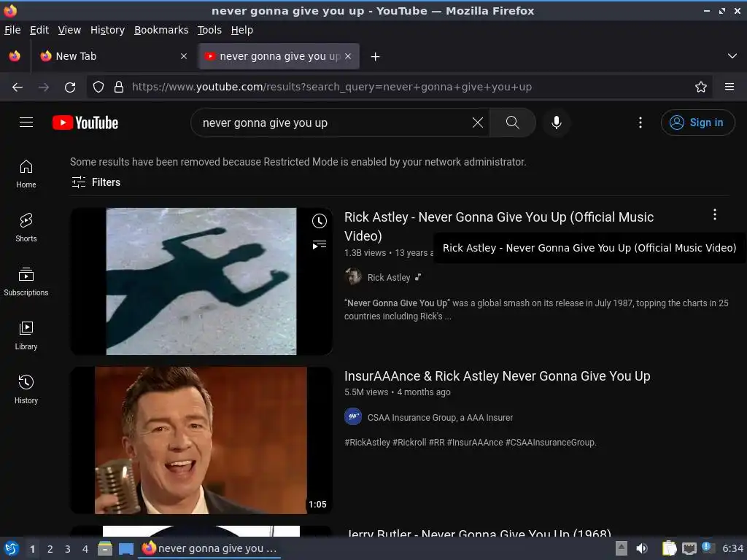Open the Edit menu
Image resolution: width=747 pixels, height=560 pixels.
pos(39,30)
